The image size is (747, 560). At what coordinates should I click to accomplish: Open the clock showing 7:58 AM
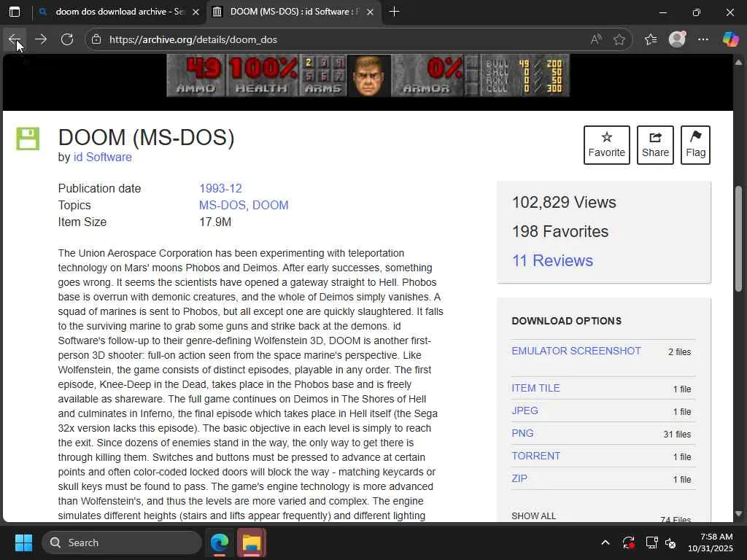point(711,542)
